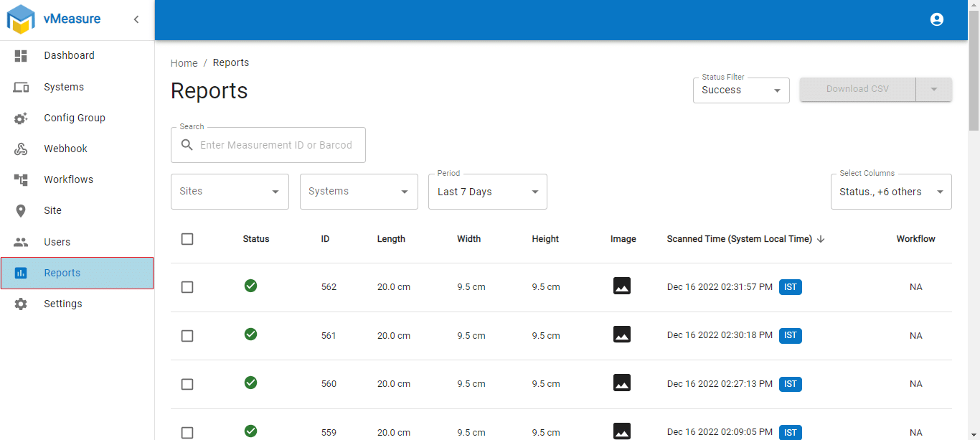Expand the Period dropdown showing Last 7 Days

(487, 191)
